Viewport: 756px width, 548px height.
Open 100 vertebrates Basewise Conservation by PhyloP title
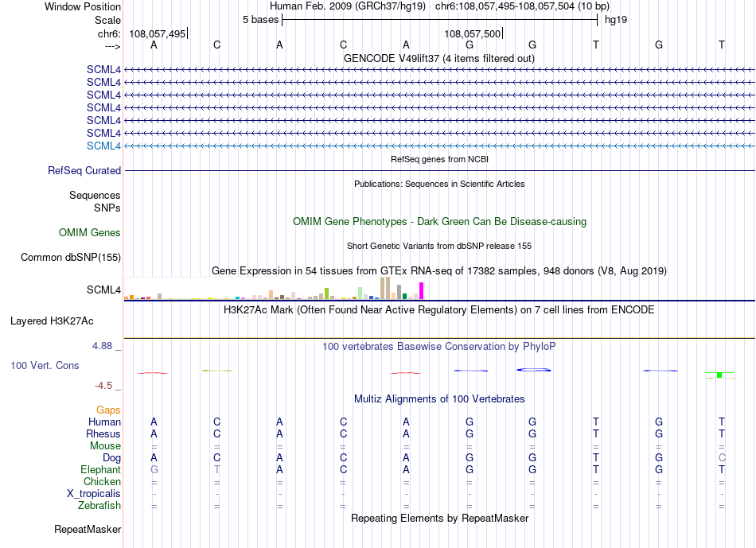coord(439,347)
